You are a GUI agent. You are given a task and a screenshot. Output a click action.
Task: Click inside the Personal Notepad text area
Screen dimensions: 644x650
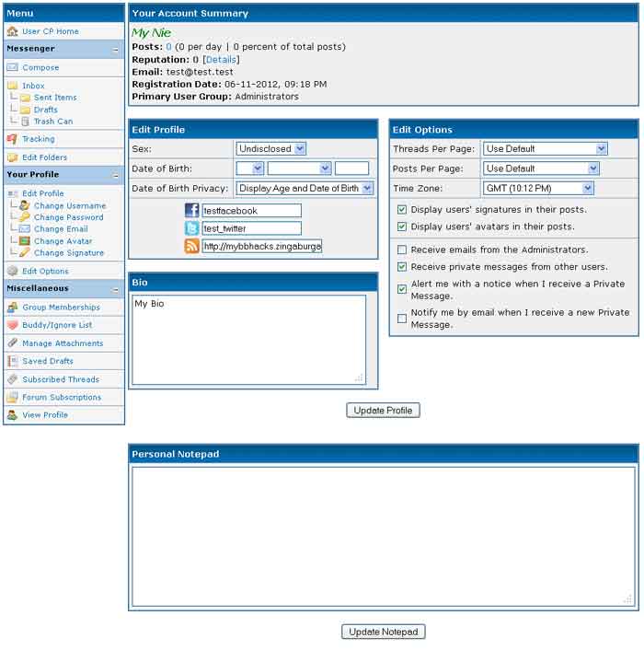pos(383,536)
